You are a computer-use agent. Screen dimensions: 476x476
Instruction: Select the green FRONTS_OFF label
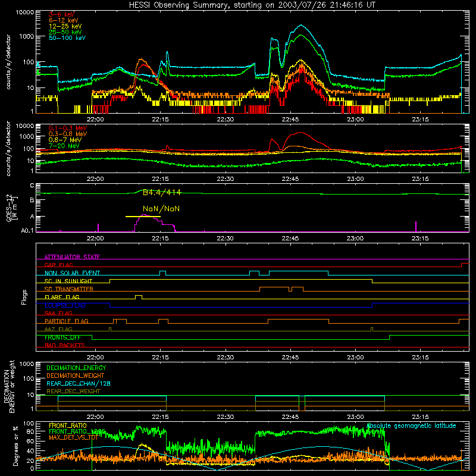click(62, 337)
